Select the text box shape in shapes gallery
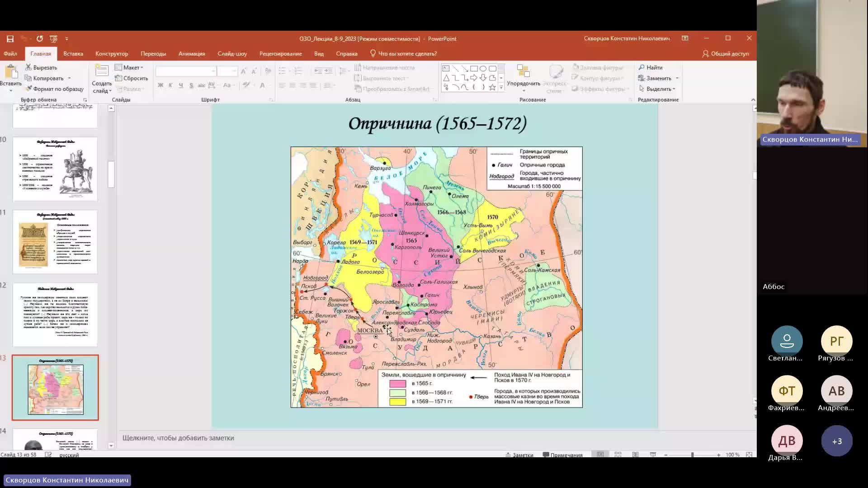The image size is (868, 488). [x=446, y=69]
